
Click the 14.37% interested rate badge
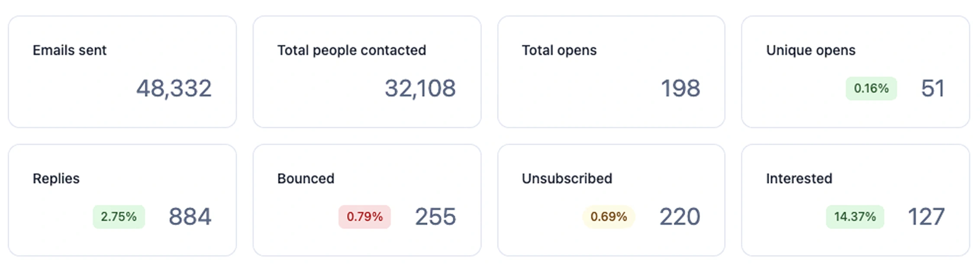(854, 217)
